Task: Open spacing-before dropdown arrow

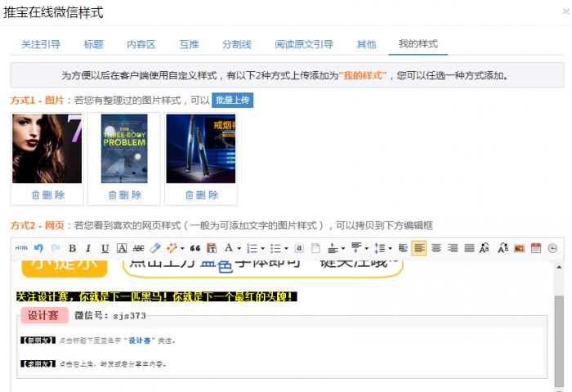Action: [x=343, y=249]
